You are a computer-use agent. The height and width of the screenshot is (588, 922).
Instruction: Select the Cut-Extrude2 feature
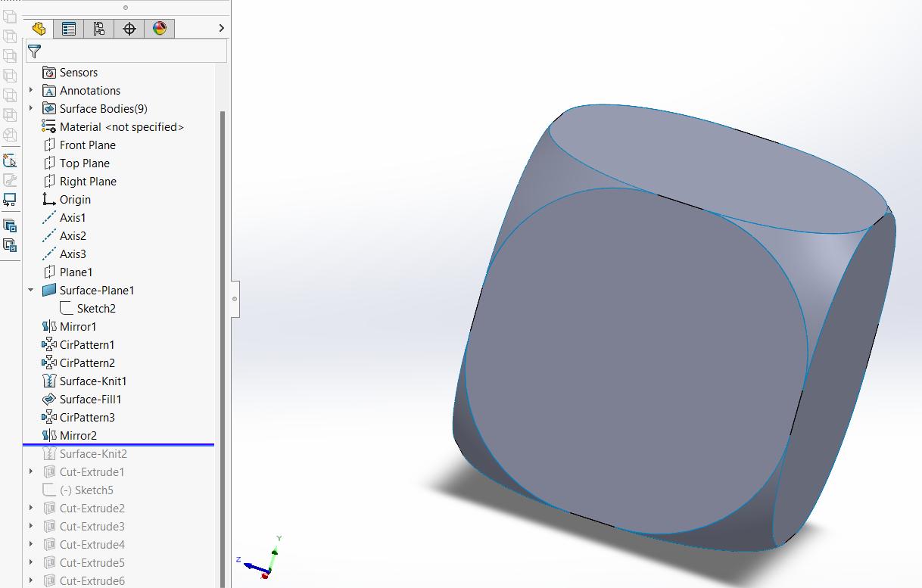coord(84,509)
